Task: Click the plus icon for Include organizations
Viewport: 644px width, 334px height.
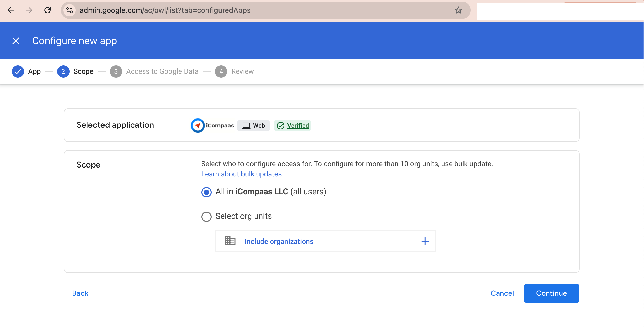Action: coord(425,241)
